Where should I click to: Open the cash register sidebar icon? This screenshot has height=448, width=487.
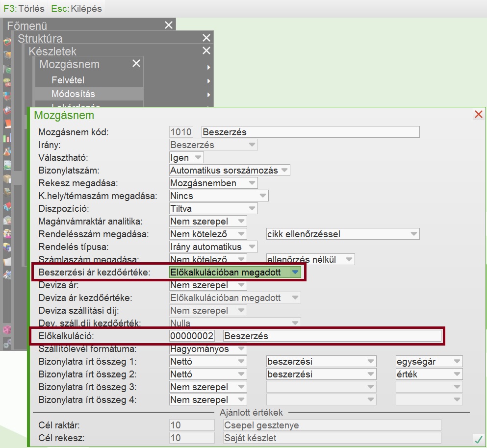7,192
